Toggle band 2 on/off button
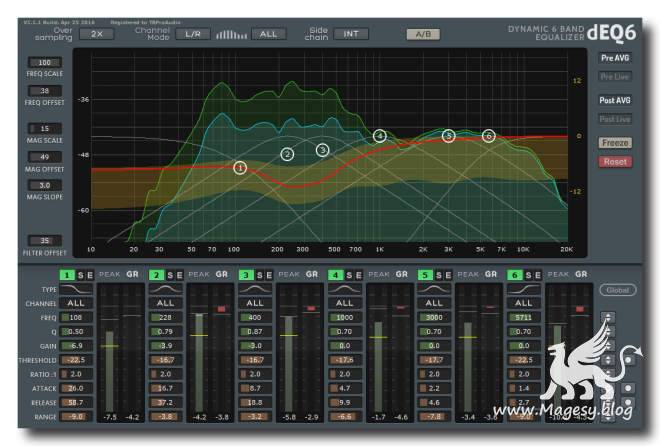This screenshot has width=660, height=446. pos(156,275)
